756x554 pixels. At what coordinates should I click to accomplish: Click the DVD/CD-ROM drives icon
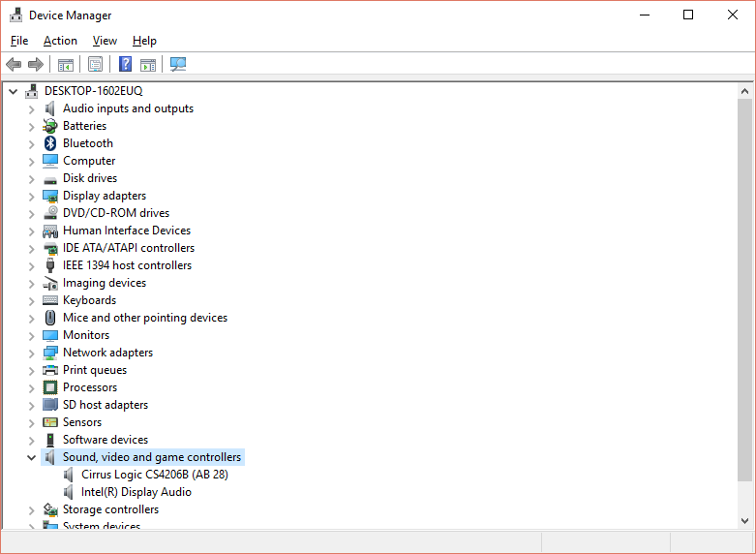50,213
